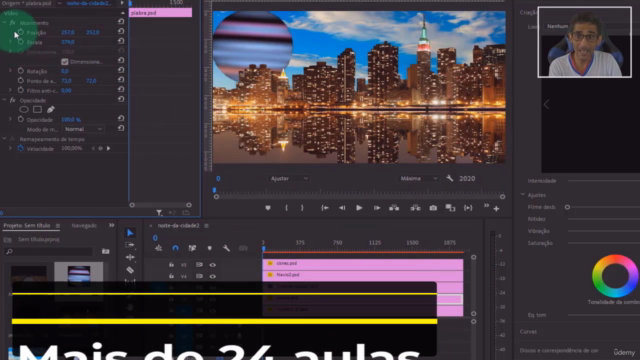Screen dimensions: 640x360
Task: Click the Lift button
Action: click(x=394, y=208)
